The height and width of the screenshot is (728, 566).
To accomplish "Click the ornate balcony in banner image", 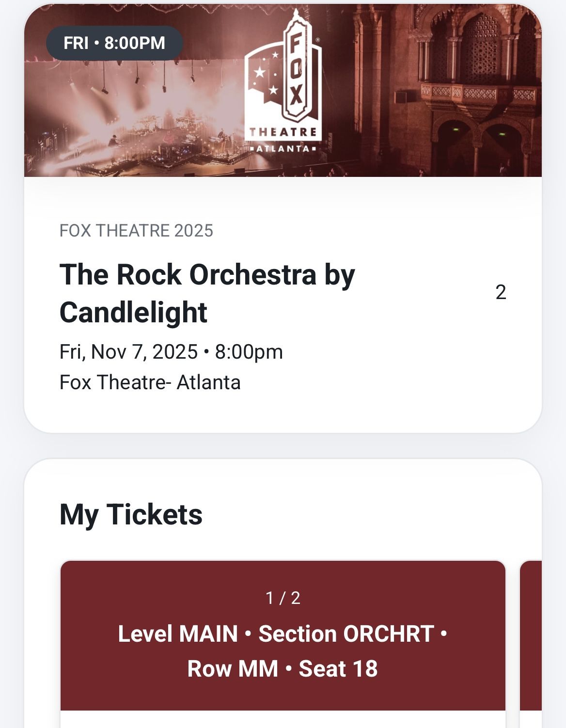I will 477,92.
